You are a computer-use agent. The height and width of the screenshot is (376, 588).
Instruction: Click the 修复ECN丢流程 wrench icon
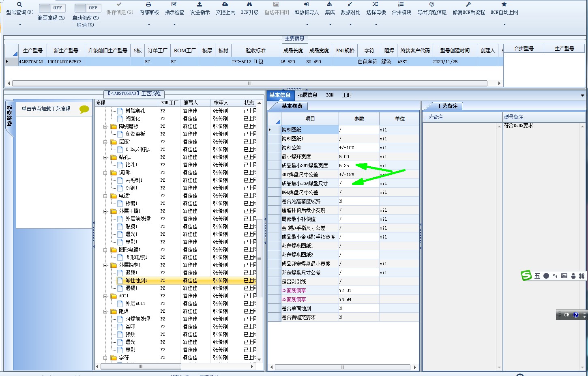tap(469, 4)
